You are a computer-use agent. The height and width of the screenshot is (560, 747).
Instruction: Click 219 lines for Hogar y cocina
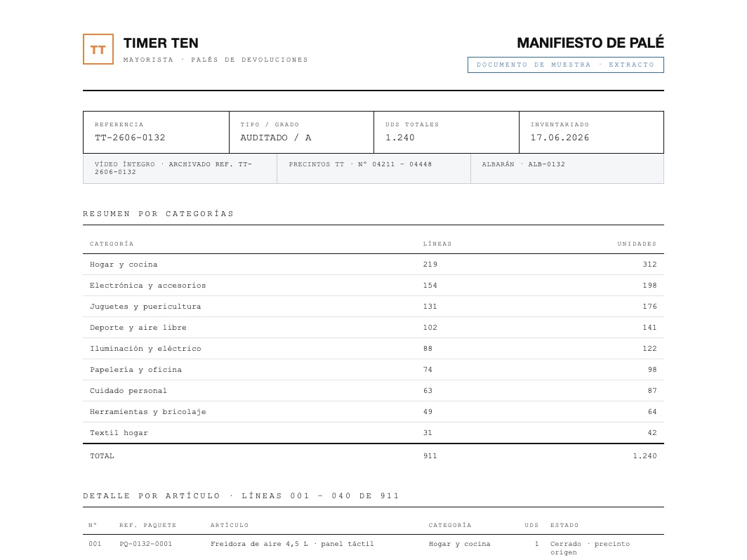(430, 265)
